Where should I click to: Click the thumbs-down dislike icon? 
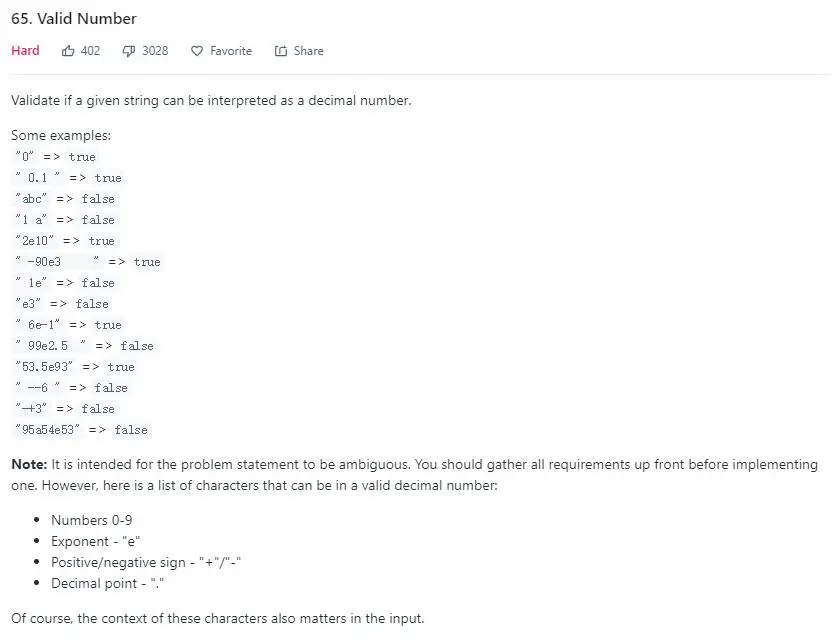(129, 51)
